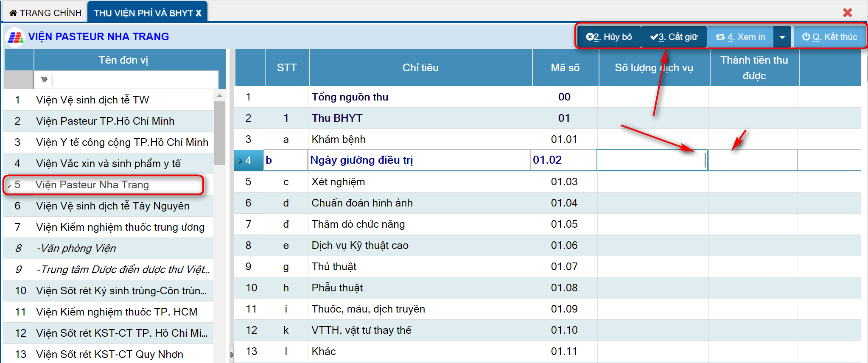Click the Thành tiền thu được cell of row 4
Image resolution: width=868 pixels, height=363 pixels.
752,160
